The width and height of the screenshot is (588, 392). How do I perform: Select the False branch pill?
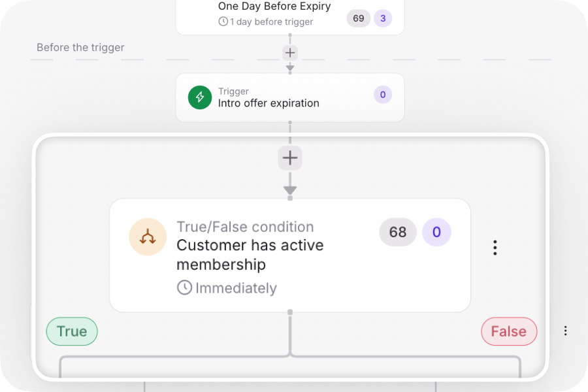tap(509, 331)
